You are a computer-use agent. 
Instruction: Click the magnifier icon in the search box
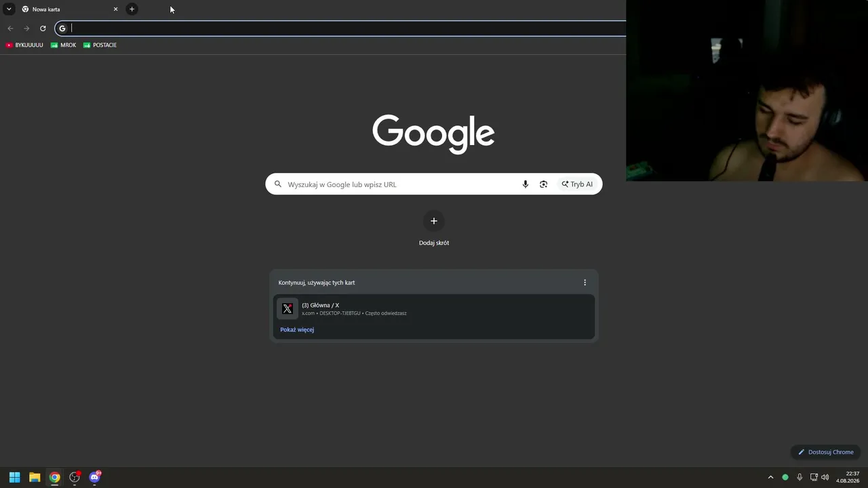coord(278,184)
